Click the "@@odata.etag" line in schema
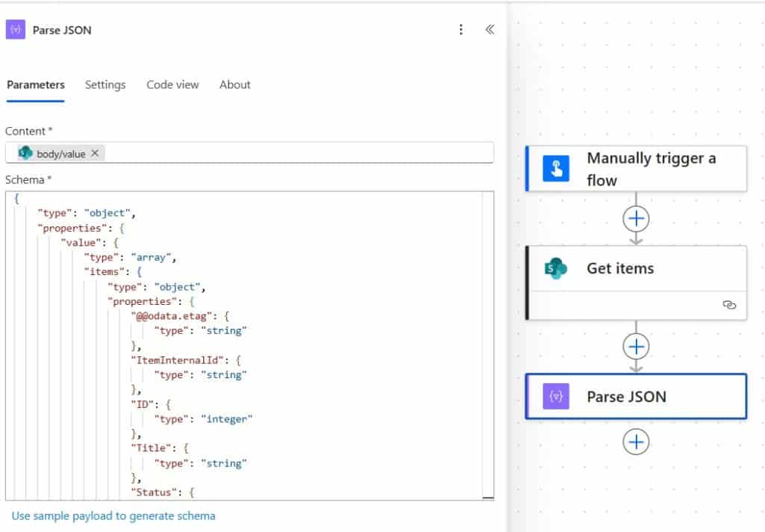Image resolution: width=765 pixels, height=532 pixels. coord(180,316)
